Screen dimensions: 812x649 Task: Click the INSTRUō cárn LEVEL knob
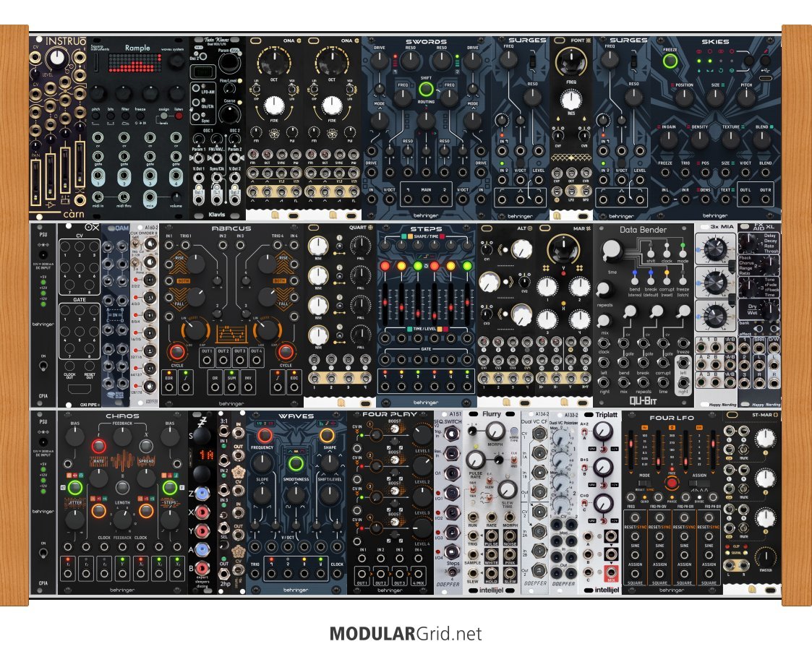[x=56, y=60]
